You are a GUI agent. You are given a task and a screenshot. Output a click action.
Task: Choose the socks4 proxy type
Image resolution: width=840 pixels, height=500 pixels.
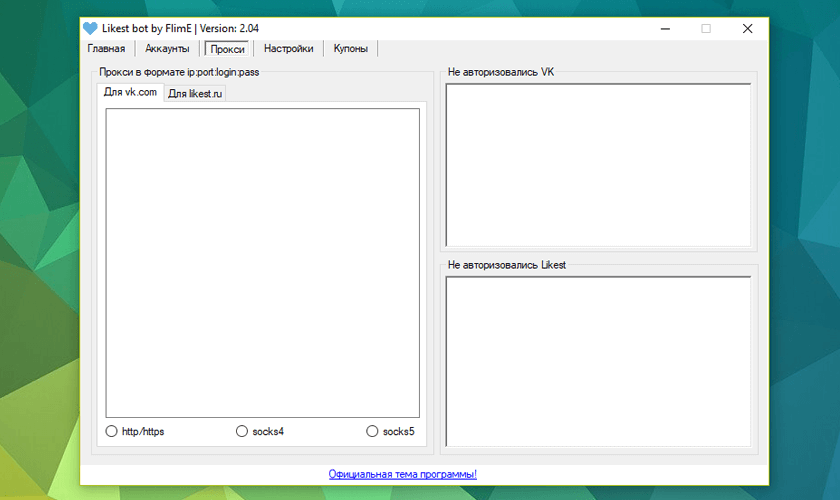coord(260,431)
